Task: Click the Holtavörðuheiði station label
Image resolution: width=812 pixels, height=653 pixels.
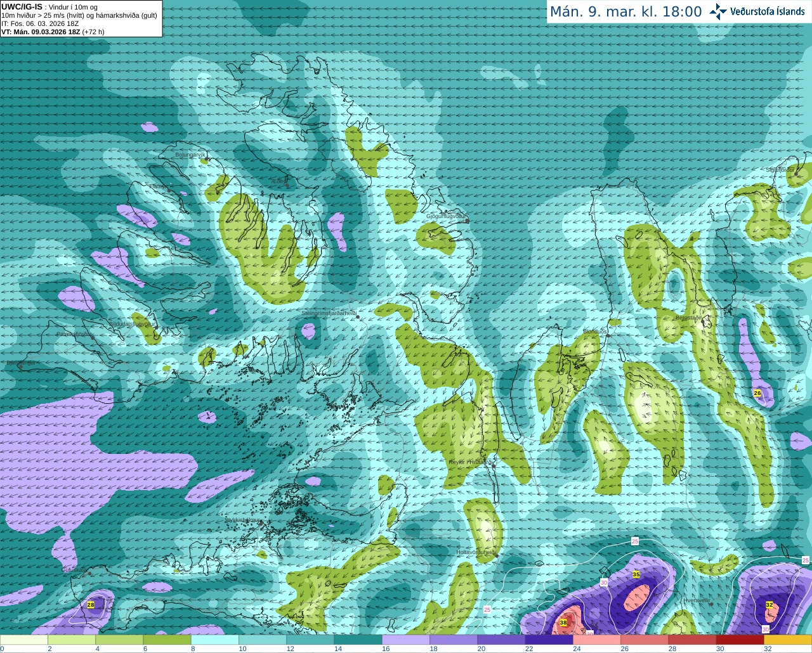Action: point(475,552)
